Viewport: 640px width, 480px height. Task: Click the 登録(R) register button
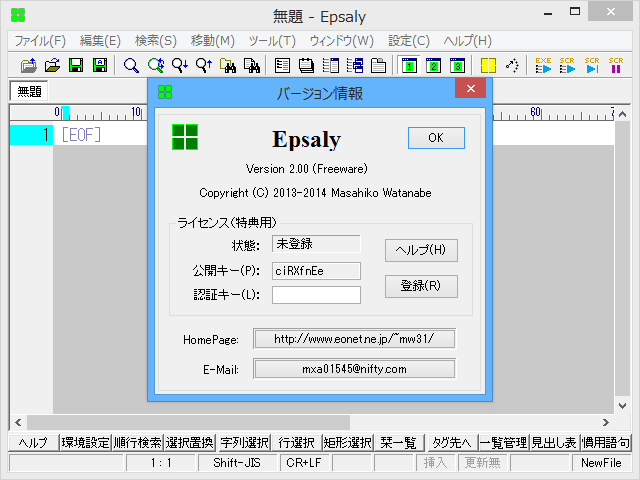point(421,286)
